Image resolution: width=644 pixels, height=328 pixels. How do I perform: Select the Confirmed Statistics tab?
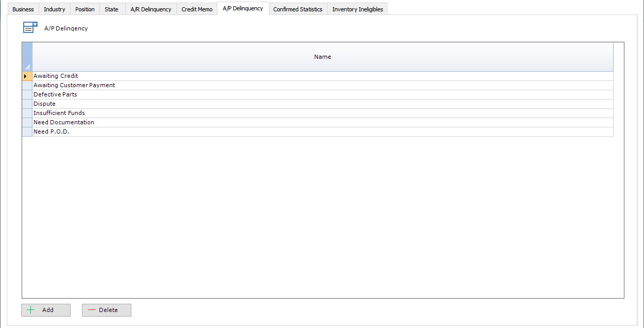click(x=298, y=9)
